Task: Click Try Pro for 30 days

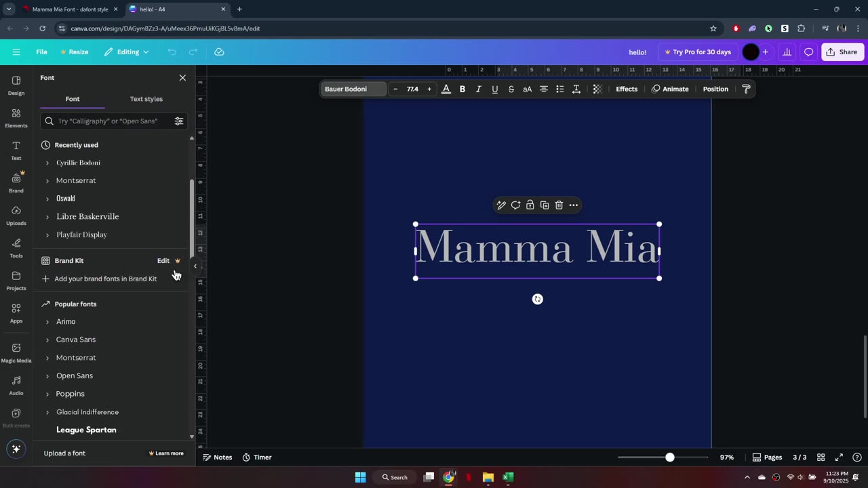Action: [x=698, y=52]
